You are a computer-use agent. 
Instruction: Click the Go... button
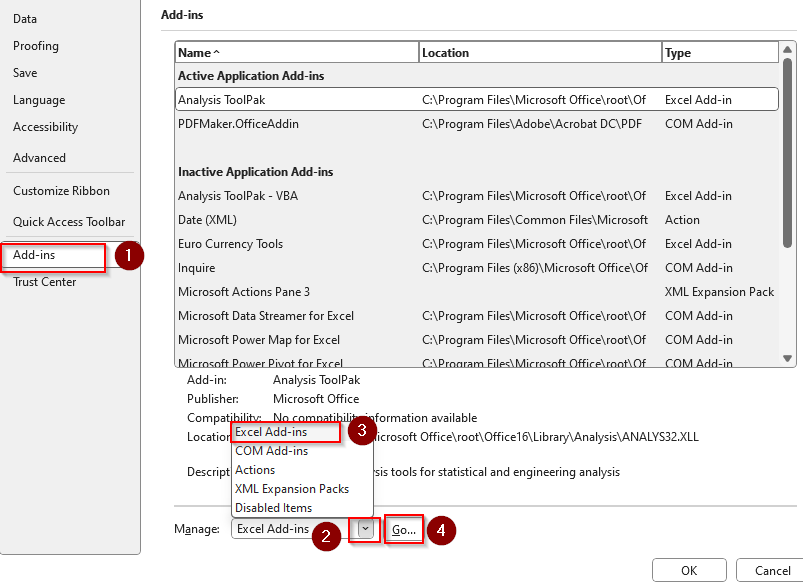404,530
